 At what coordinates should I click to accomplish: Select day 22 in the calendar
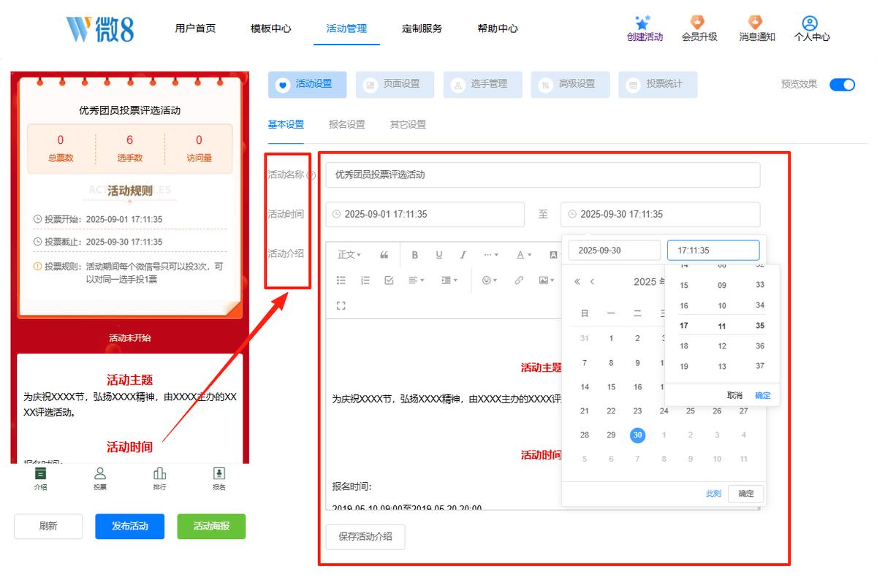(611, 411)
